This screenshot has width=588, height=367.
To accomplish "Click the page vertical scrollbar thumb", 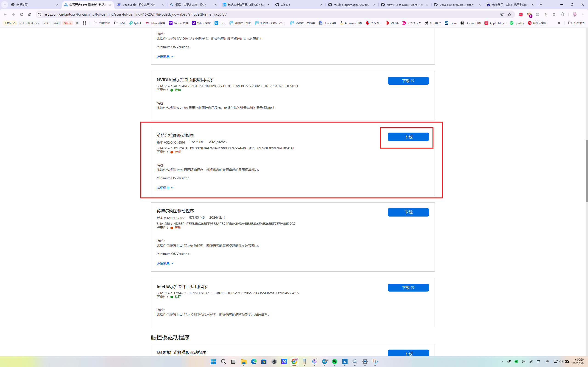I will click(587, 171).
